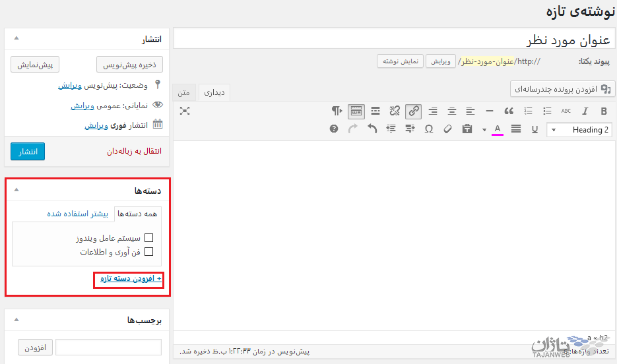Click افزودن button in the tags panel
The image size is (617, 364).
(35, 348)
